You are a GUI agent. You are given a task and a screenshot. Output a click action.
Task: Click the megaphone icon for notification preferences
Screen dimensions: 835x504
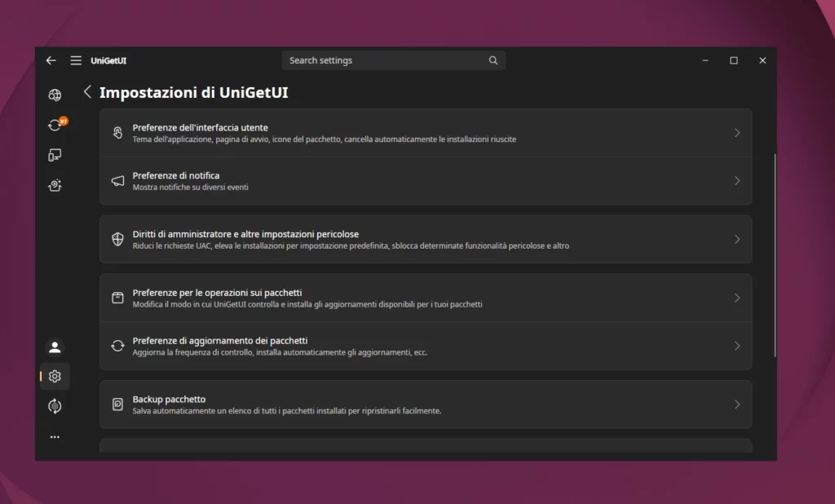point(117,180)
